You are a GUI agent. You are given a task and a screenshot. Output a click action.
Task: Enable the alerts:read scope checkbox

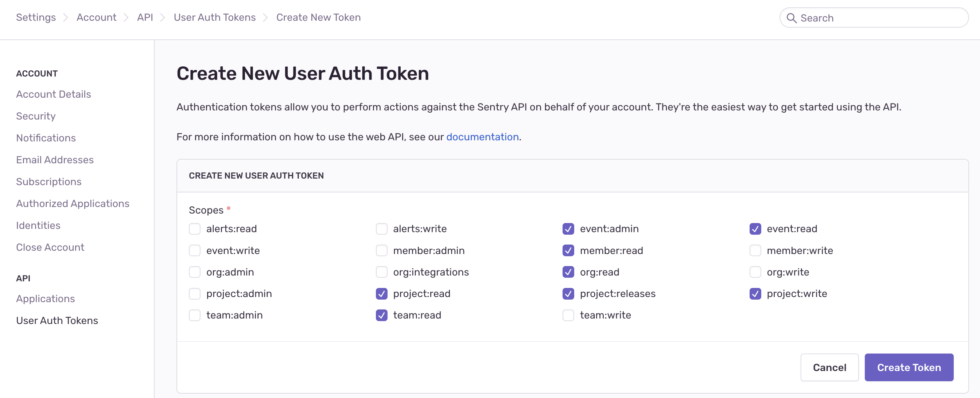[x=194, y=229]
